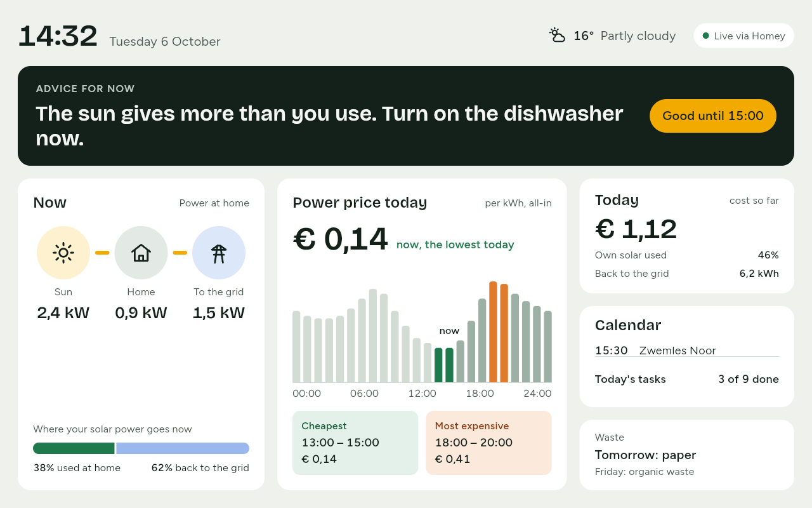This screenshot has height=508, width=812.
Task: Click the partly cloudy weather icon
Action: [x=557, y=36]
